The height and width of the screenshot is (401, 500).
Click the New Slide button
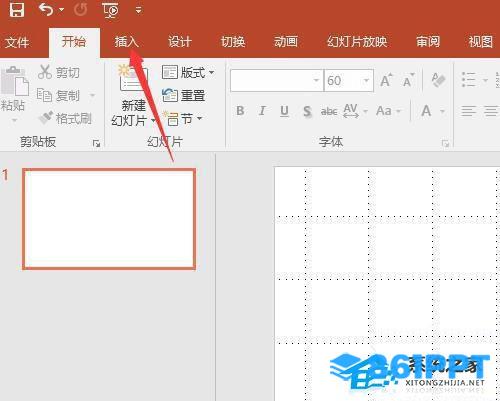(133, 97)
